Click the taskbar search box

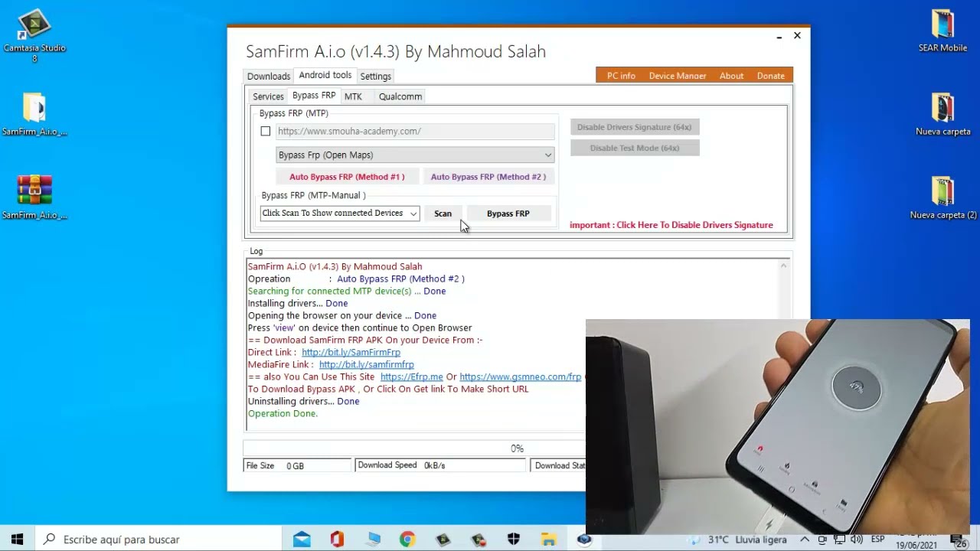coord(161,540)
